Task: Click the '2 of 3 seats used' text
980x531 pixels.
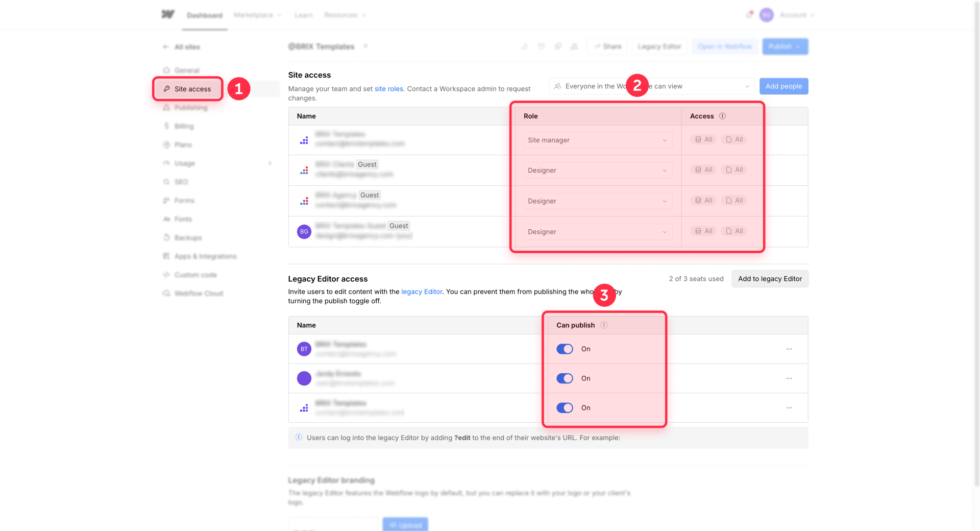Action: [x=696, y=279]
